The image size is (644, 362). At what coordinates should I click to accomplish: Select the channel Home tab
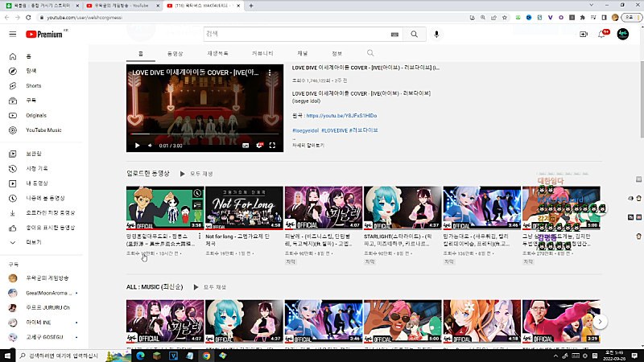(x=140, y=54)
